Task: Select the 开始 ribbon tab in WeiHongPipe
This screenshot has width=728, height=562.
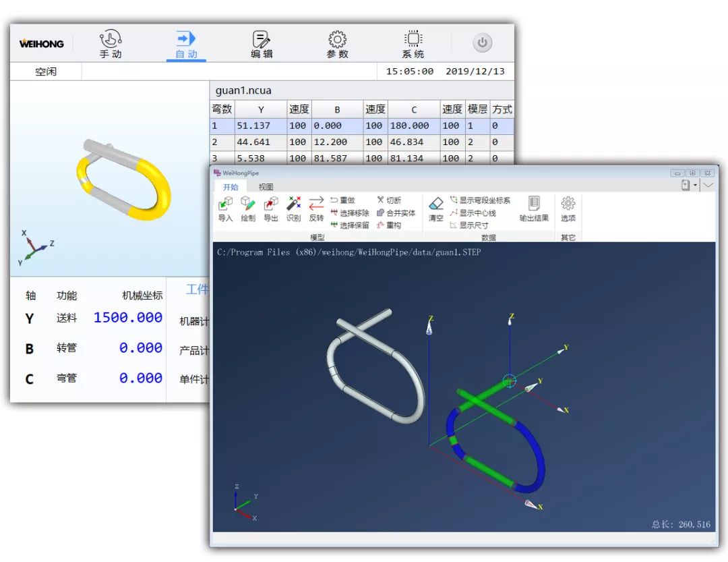Action: [231, 187]
